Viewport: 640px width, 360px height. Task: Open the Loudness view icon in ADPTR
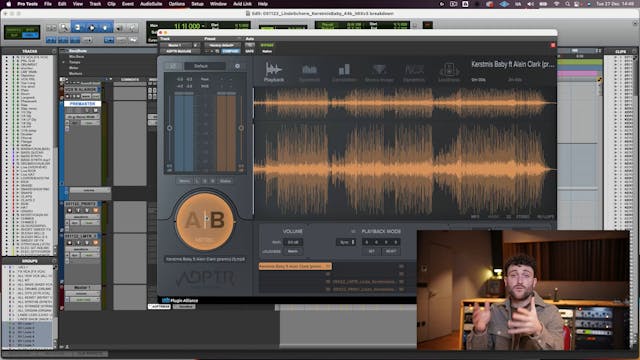(449, 72)
